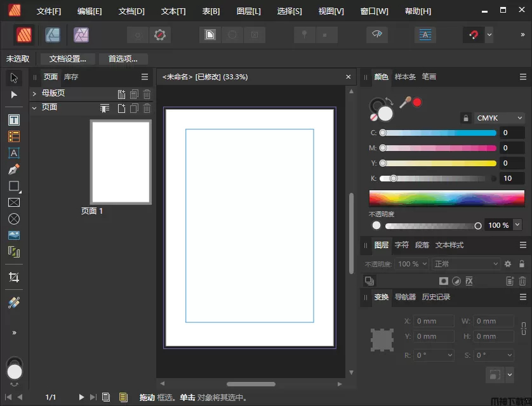Viewport: 532px width, 406px height.
Task: Switch to the 样本条 tab
Action: [405, 77]
